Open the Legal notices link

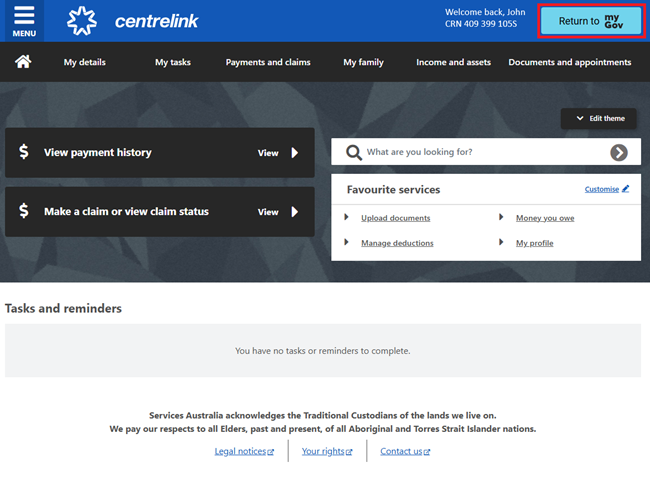pyautogui.click(x=240, y=452)
